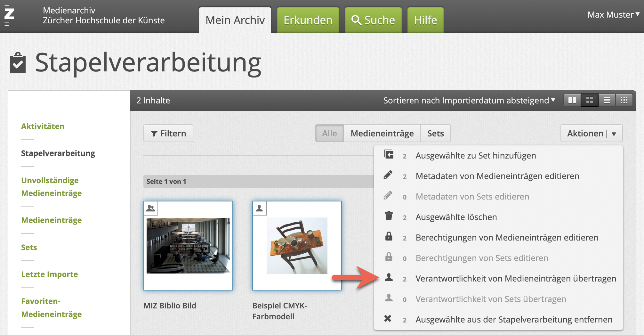This screenshot has height=335, width=644.
Task: Click the Filtern button
Action: click(168, 133)
